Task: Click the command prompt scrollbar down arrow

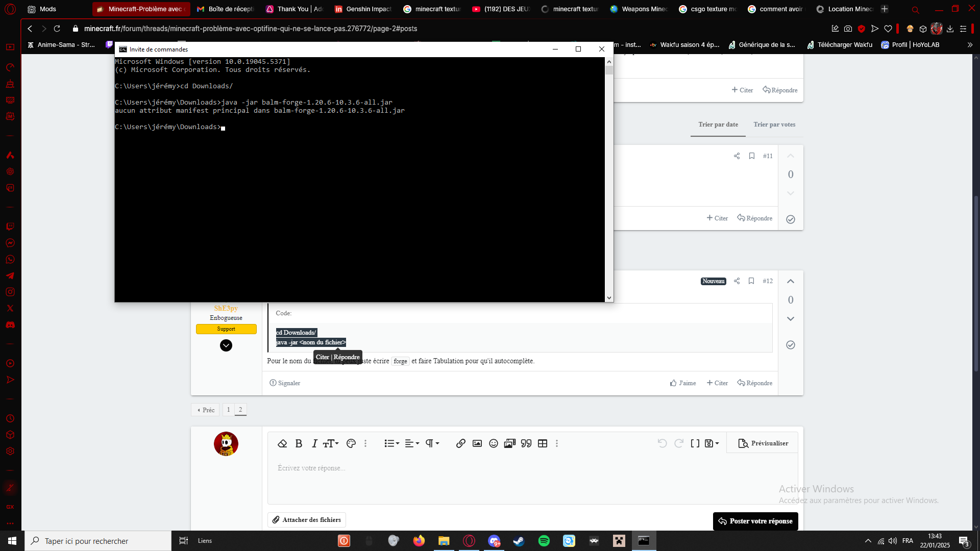Action: tap(609, 298)
